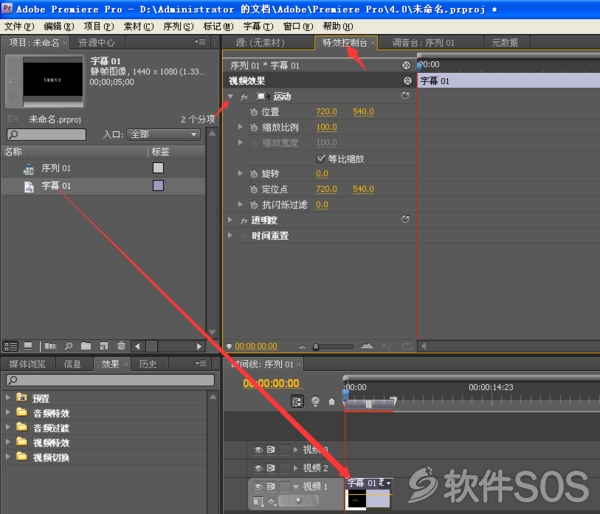Screen dimensions: 600x514
Task: Expand the 透明度 effect
Action: tap(230, 220)
